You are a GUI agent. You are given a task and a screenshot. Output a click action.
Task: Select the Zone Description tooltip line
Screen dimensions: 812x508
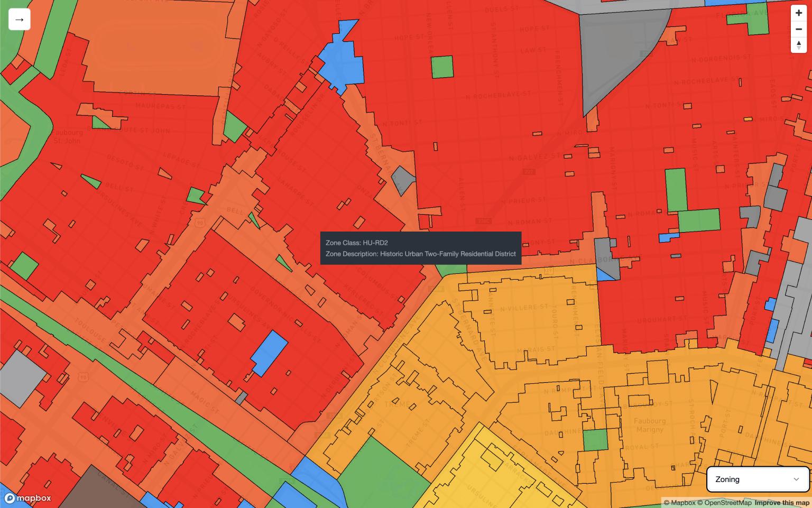pyautogui.click(x=421, y=254)
